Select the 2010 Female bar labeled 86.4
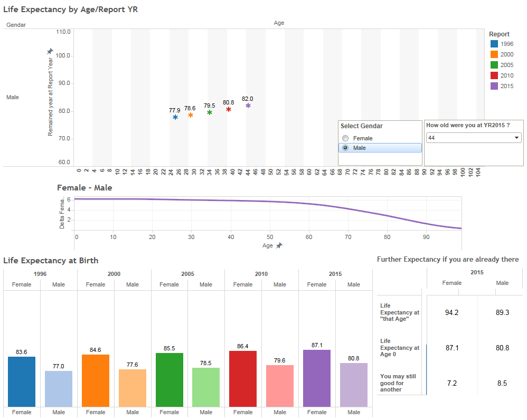This screenshot has width=527, height=420. [x=243, y=379]
